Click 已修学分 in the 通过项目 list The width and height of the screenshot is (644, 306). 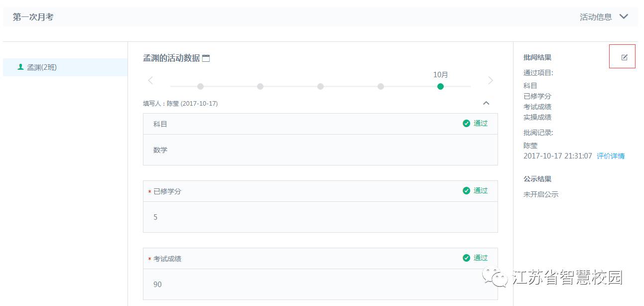[537, 96]
